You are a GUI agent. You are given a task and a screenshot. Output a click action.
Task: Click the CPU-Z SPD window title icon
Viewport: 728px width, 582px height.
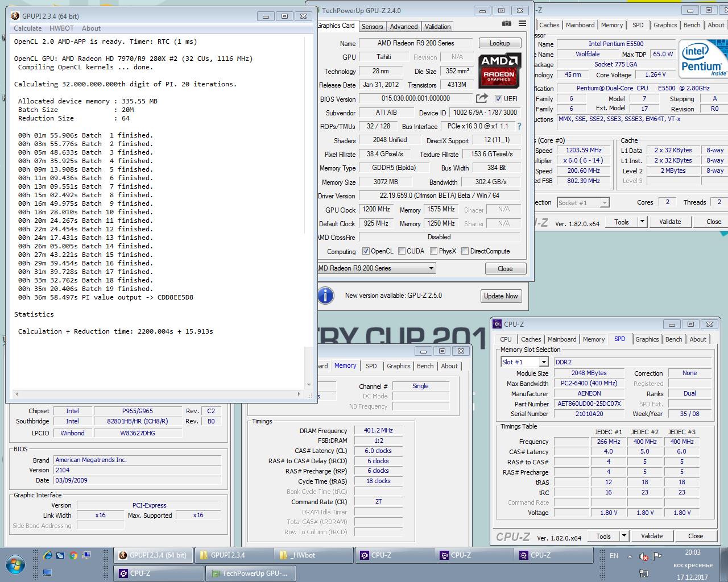(497, 324)
